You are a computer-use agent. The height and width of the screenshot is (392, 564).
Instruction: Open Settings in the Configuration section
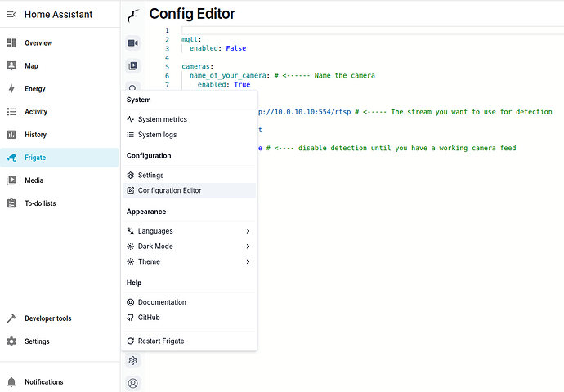150,175
